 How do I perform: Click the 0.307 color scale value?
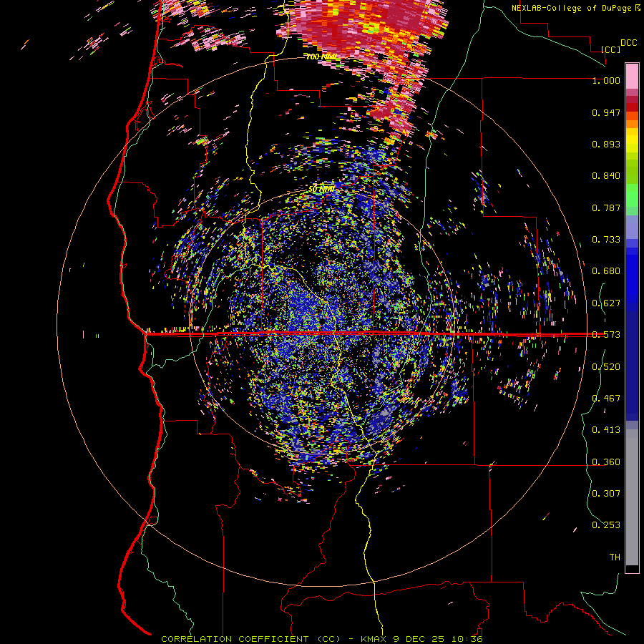tap(606, 493)
